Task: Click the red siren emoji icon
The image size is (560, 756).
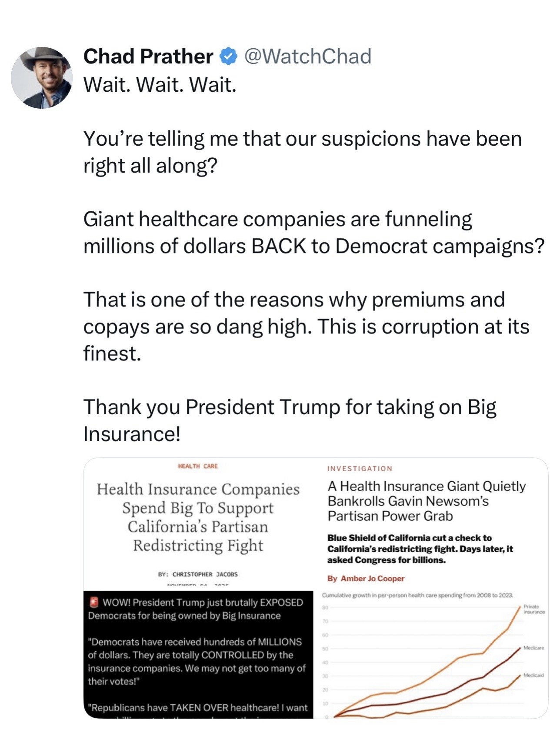Action: (x=93, y=603)
